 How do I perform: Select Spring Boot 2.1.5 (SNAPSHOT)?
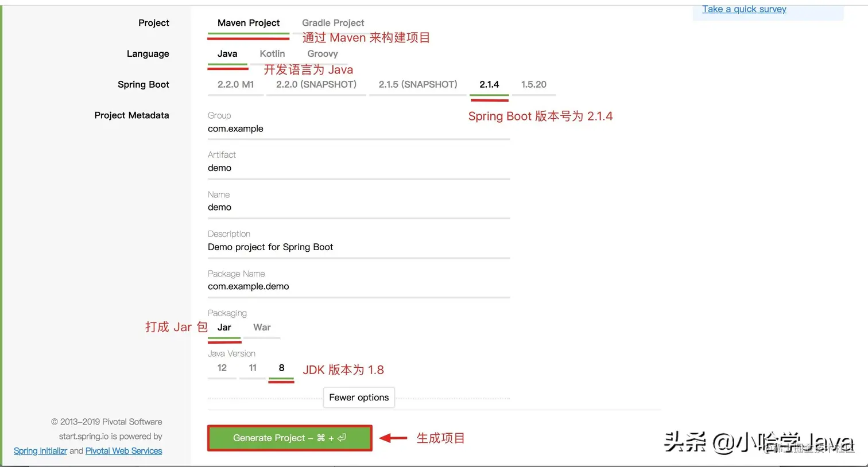[x=418, y=84]
